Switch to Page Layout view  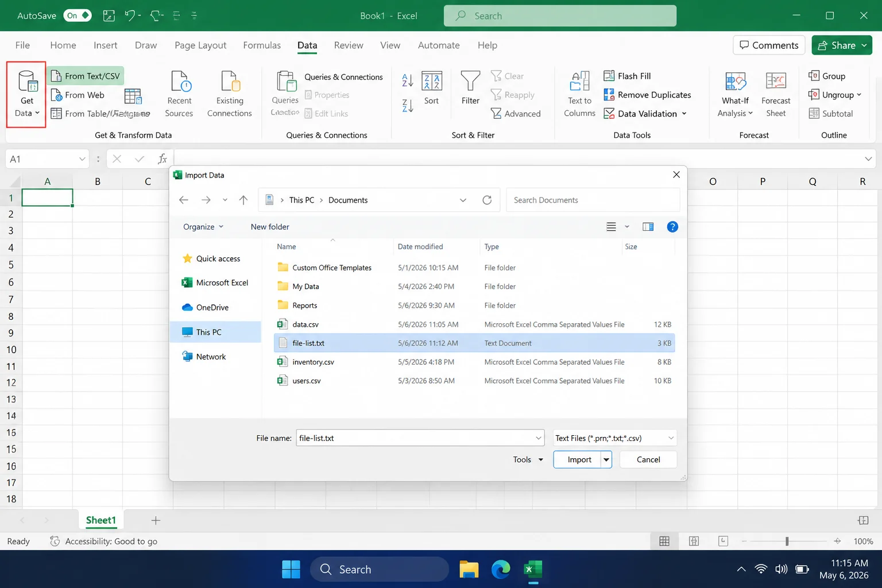click(x=694, y=541)
